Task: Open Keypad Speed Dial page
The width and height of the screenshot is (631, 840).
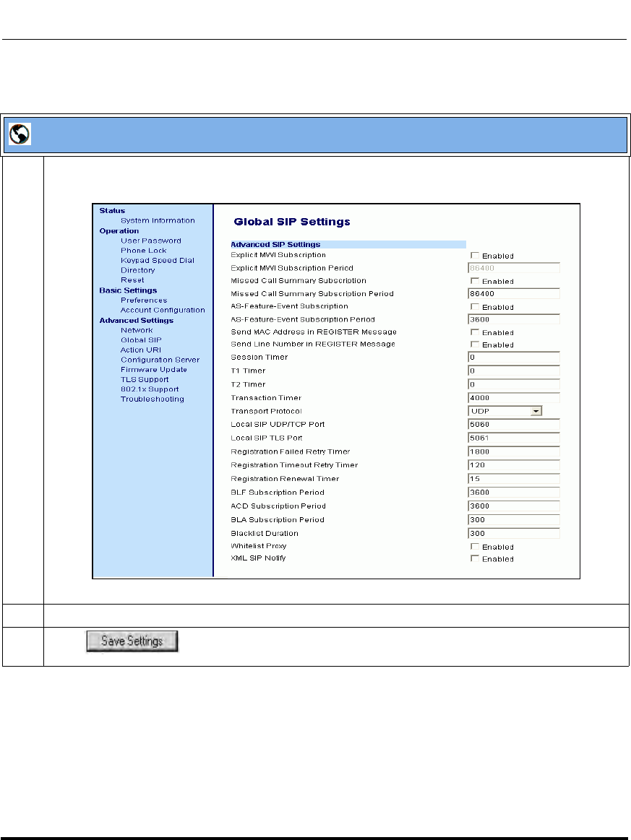Action: tap(157, 260)
